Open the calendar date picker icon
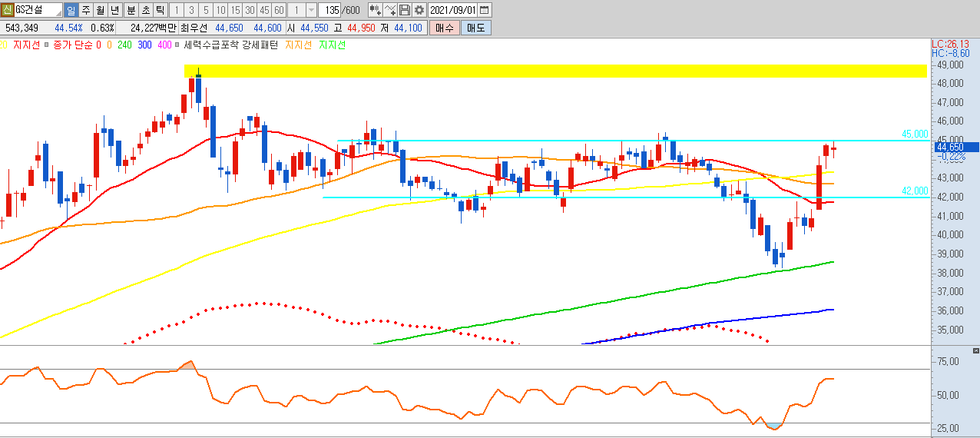Screen dimensions: 980x438 (485, 10)
